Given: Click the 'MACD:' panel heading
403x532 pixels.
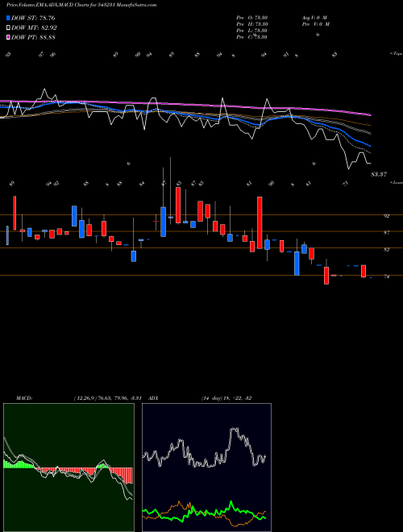Looking at the screenshot, I should coord(23,398).
